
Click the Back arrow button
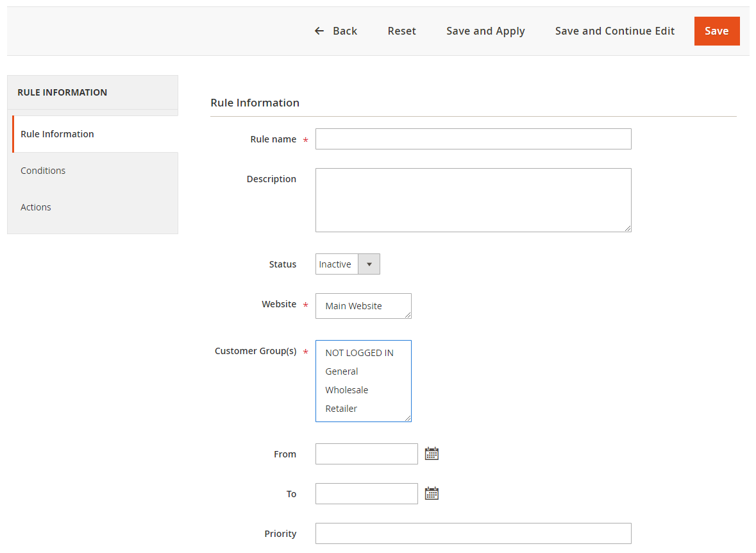click(335, 31)
